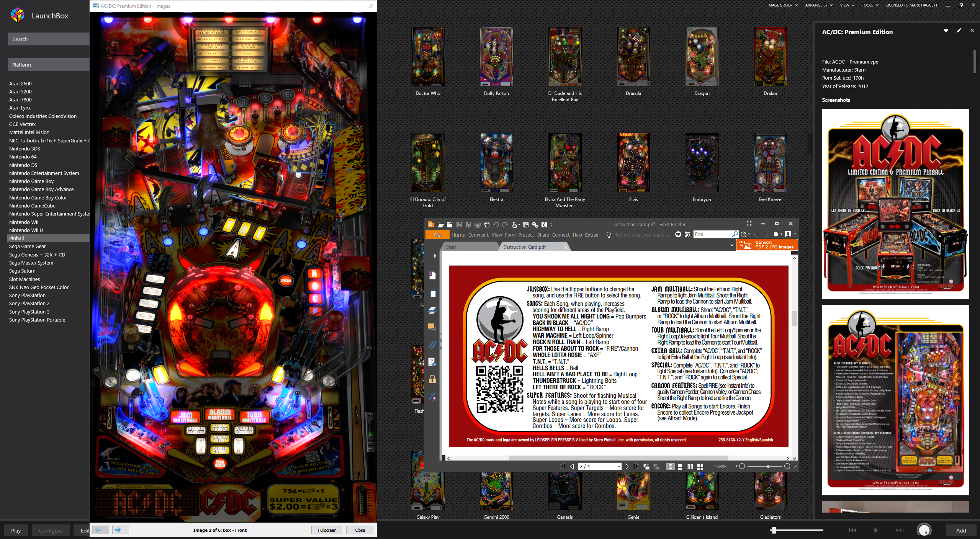Open attachments paperclip panel in Foxit sidebar
This screenshot has height=539, width=980.
pos(432,345)
